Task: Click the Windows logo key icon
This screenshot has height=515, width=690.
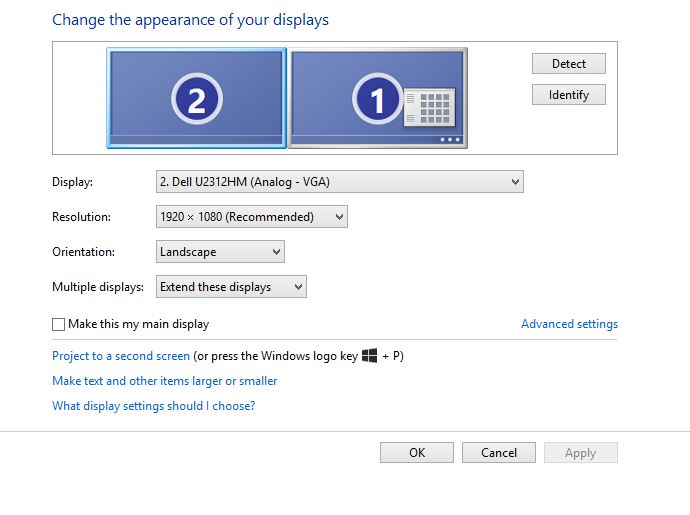Action: tap(369, 355)
